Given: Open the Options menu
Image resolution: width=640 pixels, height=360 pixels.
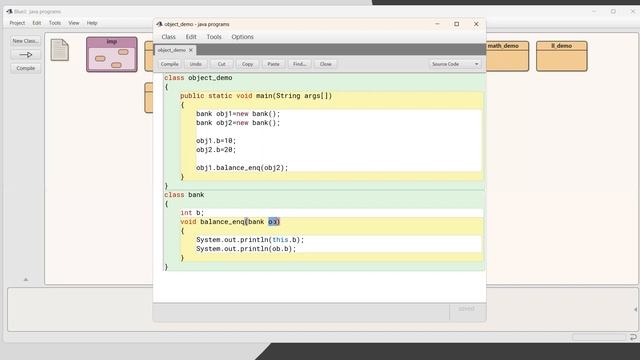Looking at the screenshot, I should point(242,37).
